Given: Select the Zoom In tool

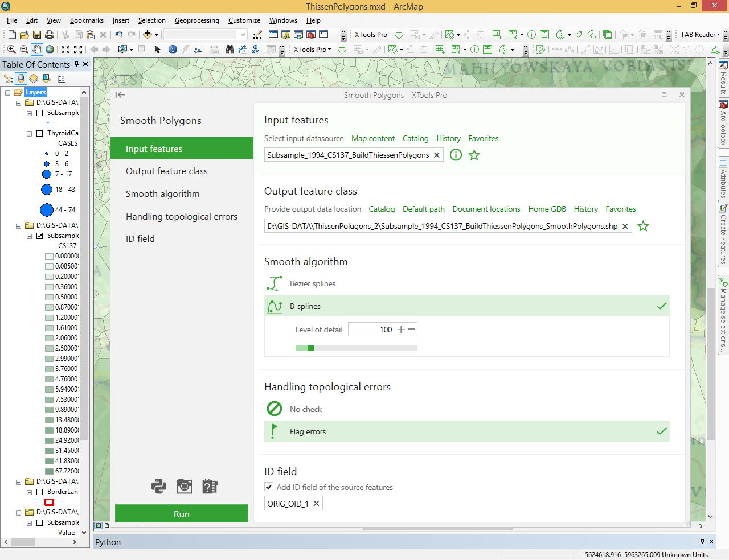Looking at the screenshot, I should 11,50.
